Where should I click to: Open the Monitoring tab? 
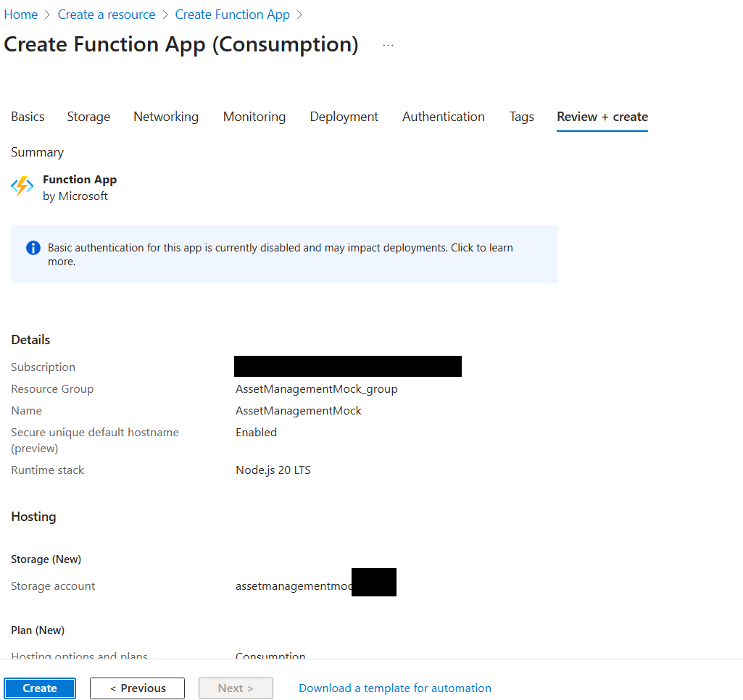coord(254,117)
